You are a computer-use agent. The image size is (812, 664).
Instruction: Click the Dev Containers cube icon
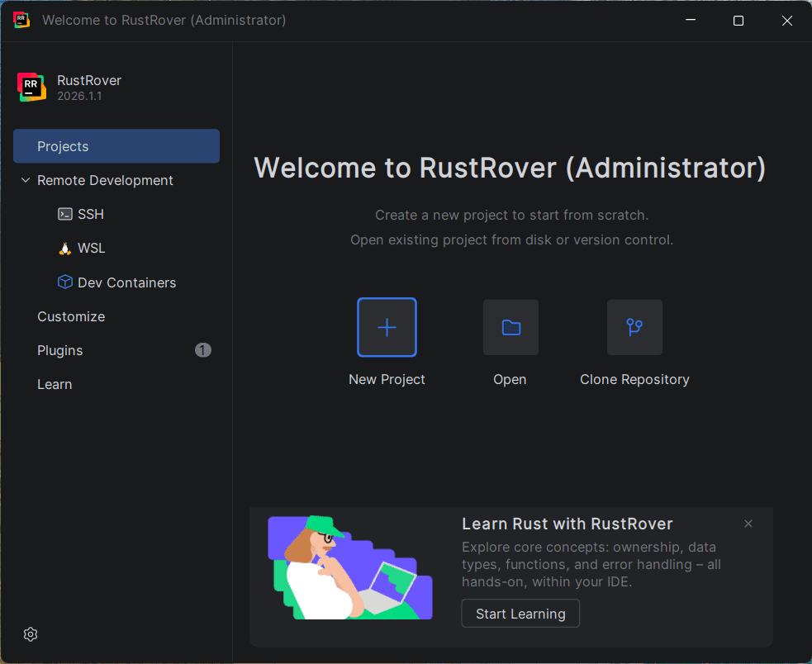(x=64, y=282)
